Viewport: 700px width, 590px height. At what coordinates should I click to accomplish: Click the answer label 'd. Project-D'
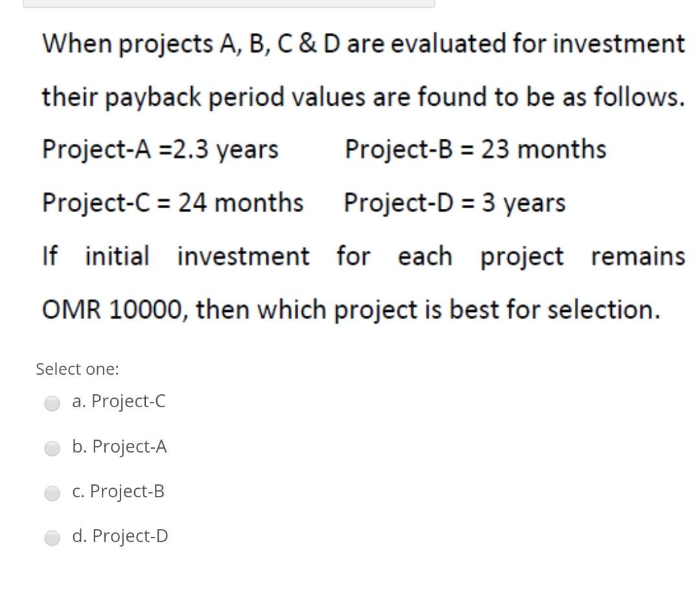pyautogui.click(x=121, y=536)
